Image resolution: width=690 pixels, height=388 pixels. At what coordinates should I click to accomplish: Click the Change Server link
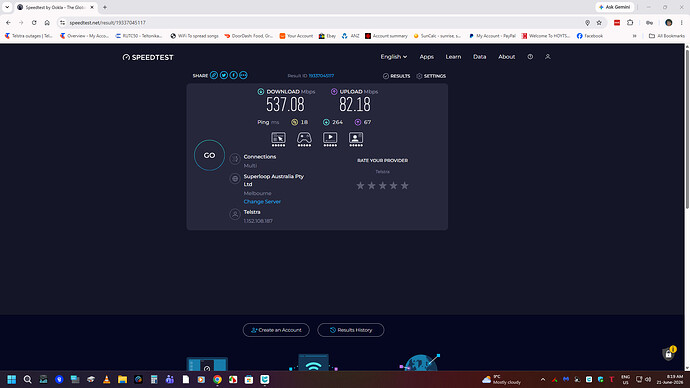click(x=262, y=201)
